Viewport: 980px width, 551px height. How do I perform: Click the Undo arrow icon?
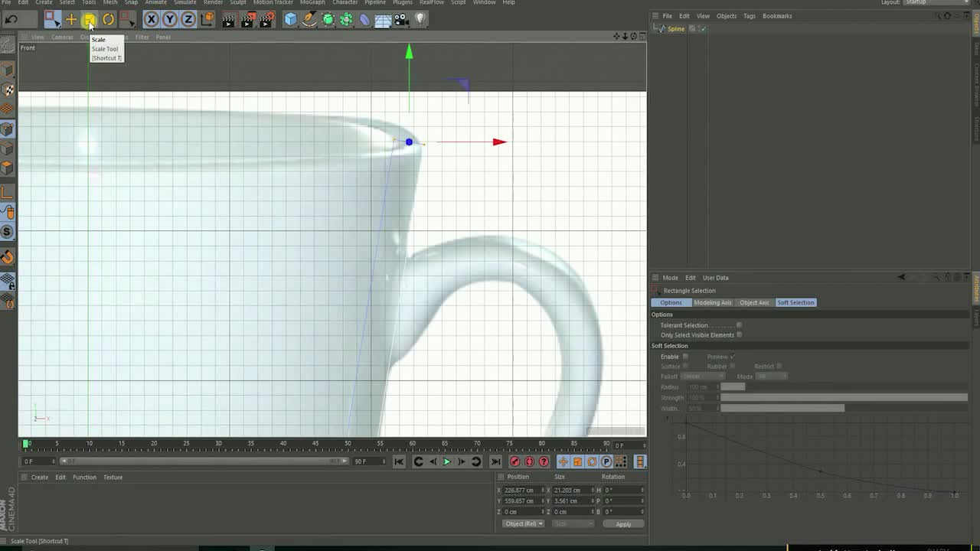click(11, 20)
